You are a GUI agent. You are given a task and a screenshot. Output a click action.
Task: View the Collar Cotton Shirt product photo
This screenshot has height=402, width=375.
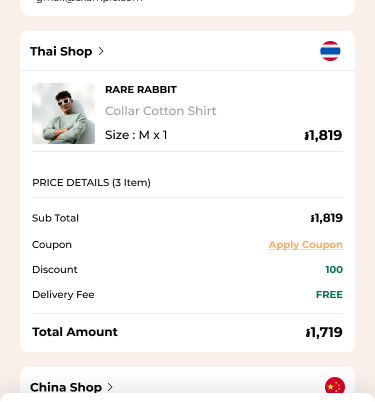(x=63, y=113)
